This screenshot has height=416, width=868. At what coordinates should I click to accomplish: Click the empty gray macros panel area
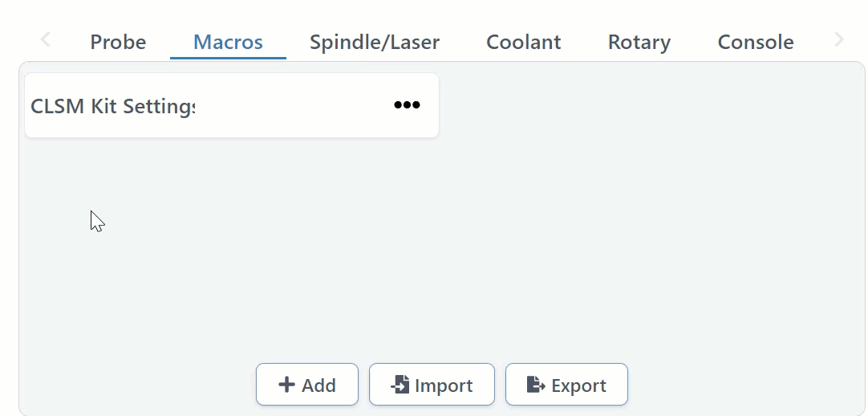pyautogui.click(x=562, y=241)
